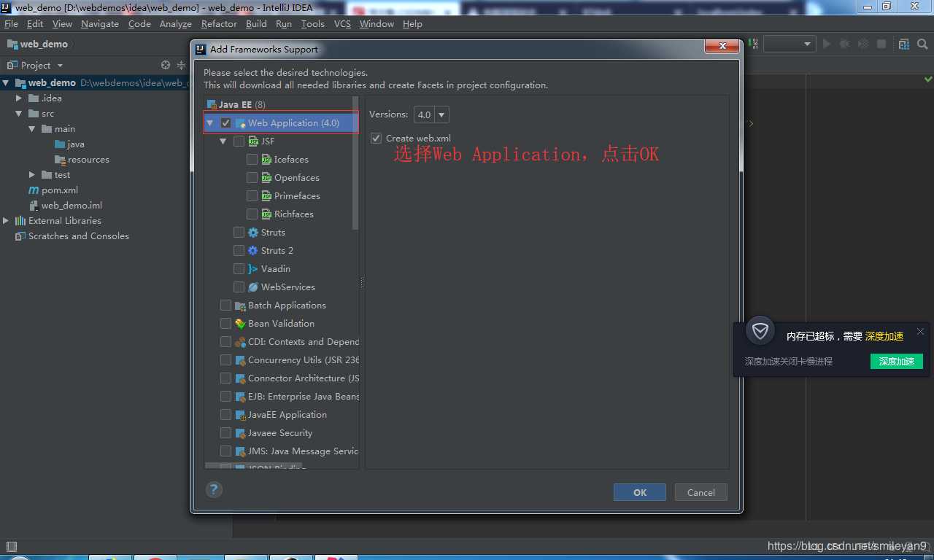Image resolution: width=934 pixels, height=560 pixels.
Task: Click the help question mark icon
Action: tap(213, 489)
